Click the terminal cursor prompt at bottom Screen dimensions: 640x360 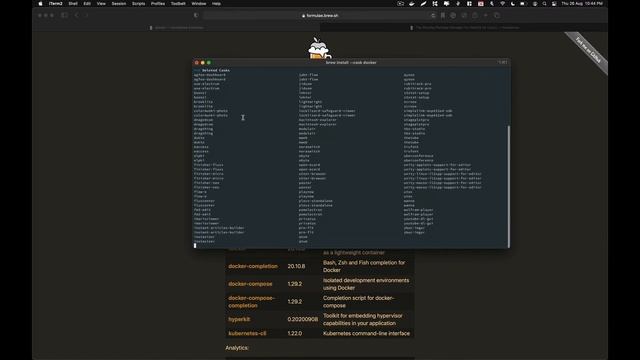pyautogui.click(x=195, y=246)
